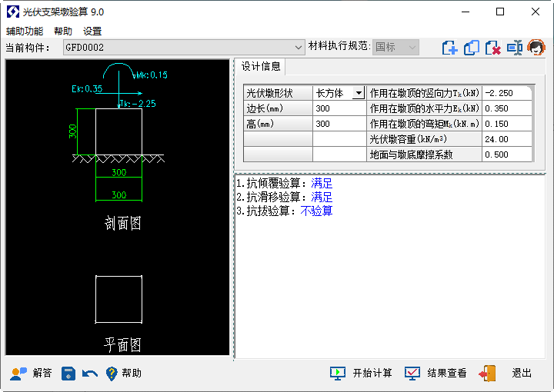Open 帮助 help at bottom toolbar
This screenshot has height=392, width=554.
click(123, 374)
